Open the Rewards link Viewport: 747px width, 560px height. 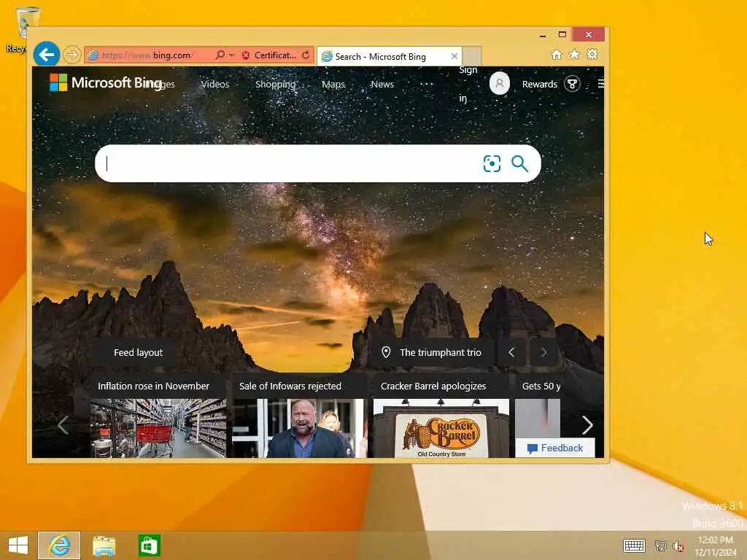tap(539, 85)
